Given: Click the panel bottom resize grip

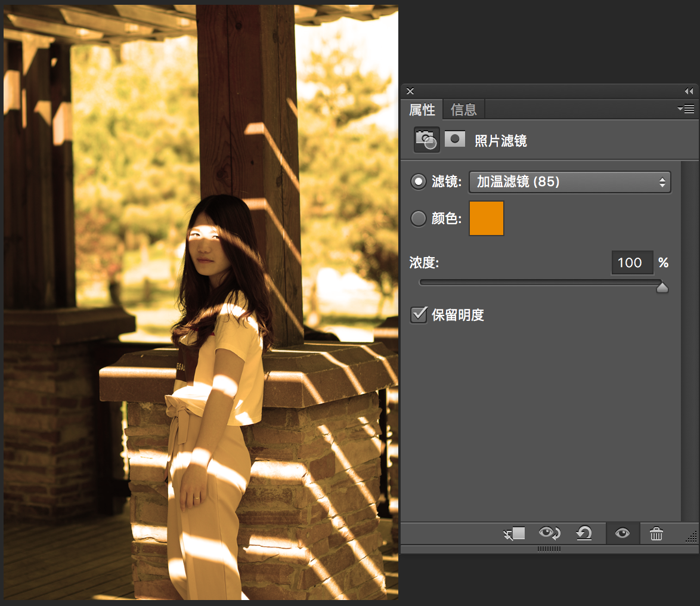Looking at the screenshot, I should click(x=549, y=549).
